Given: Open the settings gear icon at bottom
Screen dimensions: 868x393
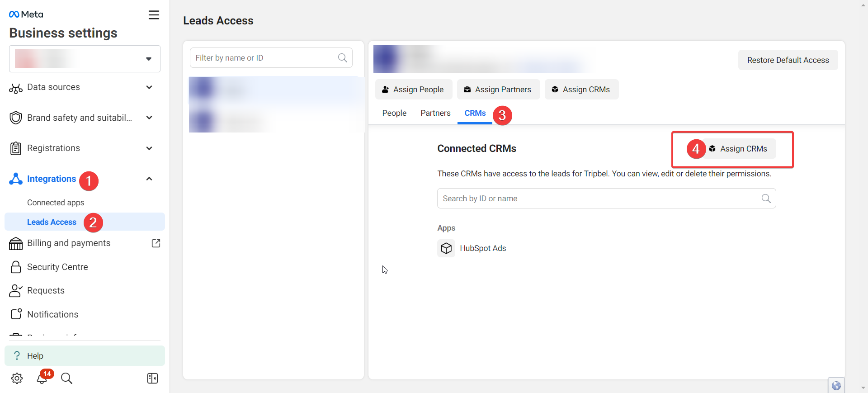Looking at the screenshot, I should (17, 378).
